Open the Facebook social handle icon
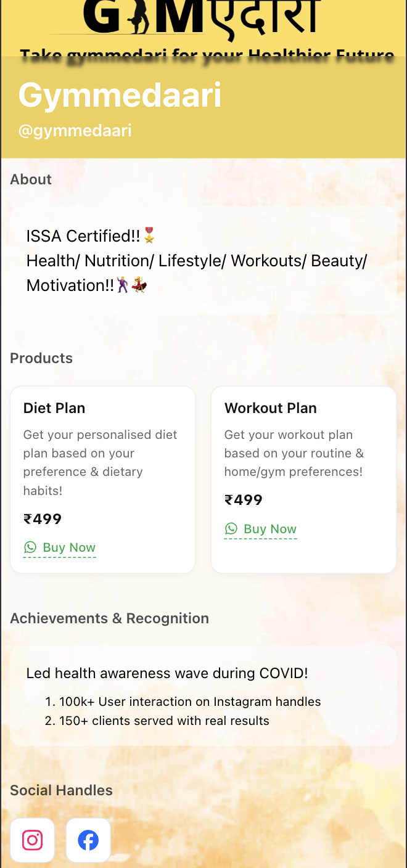 coord(88,840)
